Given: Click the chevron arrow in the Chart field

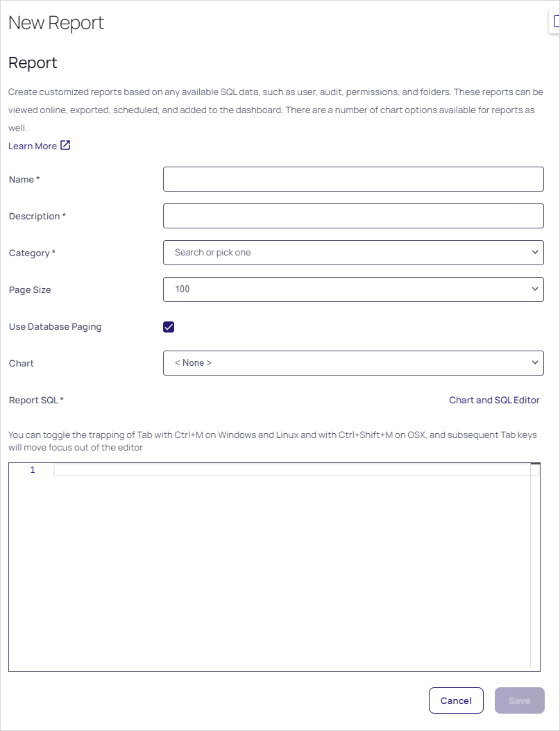Looking at the screenshot, I should pos(534,363).
